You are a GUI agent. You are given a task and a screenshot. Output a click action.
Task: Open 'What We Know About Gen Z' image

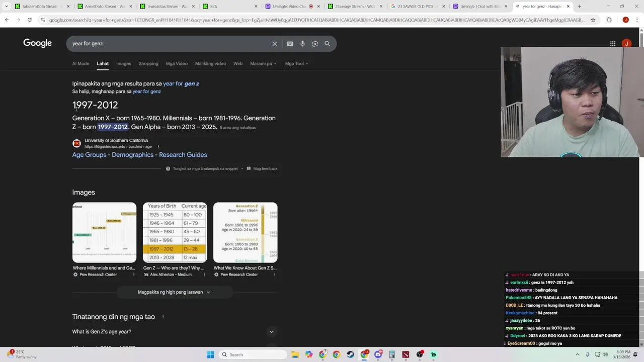245,232
